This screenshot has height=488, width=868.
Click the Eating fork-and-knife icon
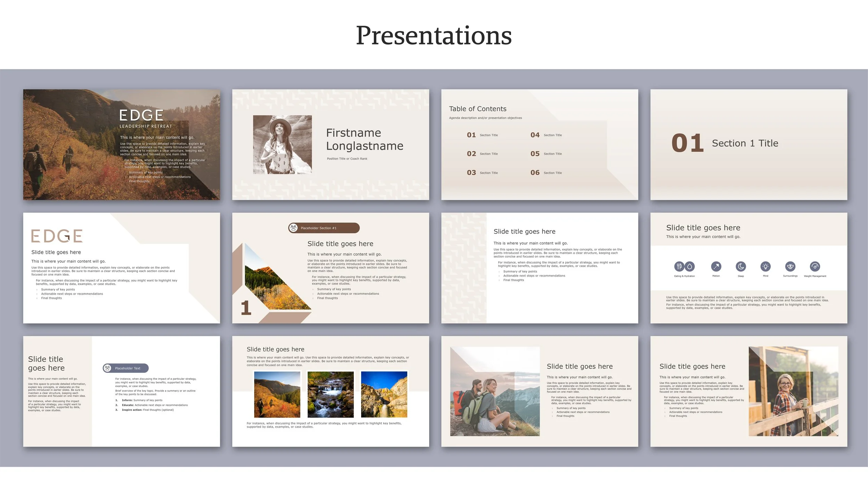(x=679, y=266)
